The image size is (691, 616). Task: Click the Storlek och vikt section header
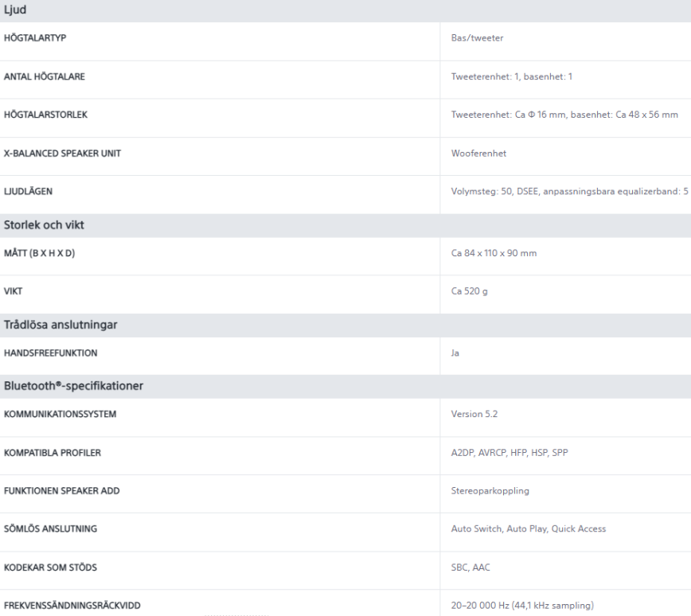point(45,224)
